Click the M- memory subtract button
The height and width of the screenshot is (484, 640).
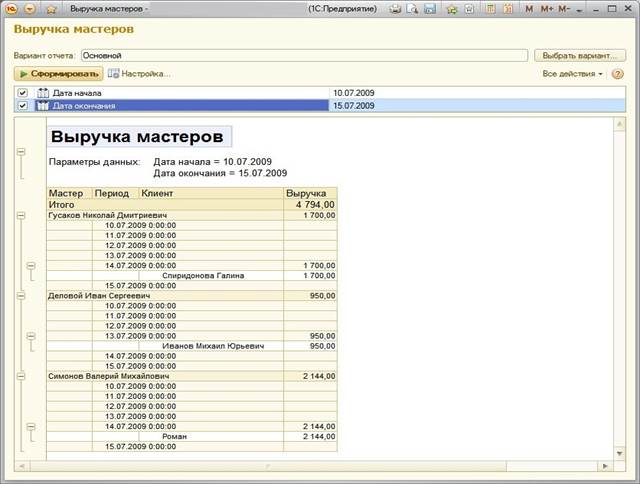coord(564,9)
